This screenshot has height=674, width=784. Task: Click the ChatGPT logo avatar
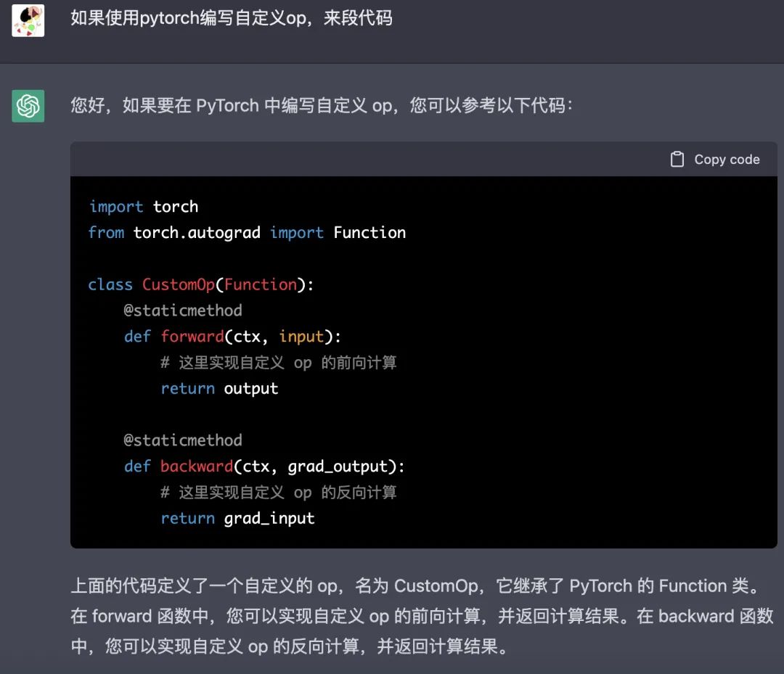point(28,106)
